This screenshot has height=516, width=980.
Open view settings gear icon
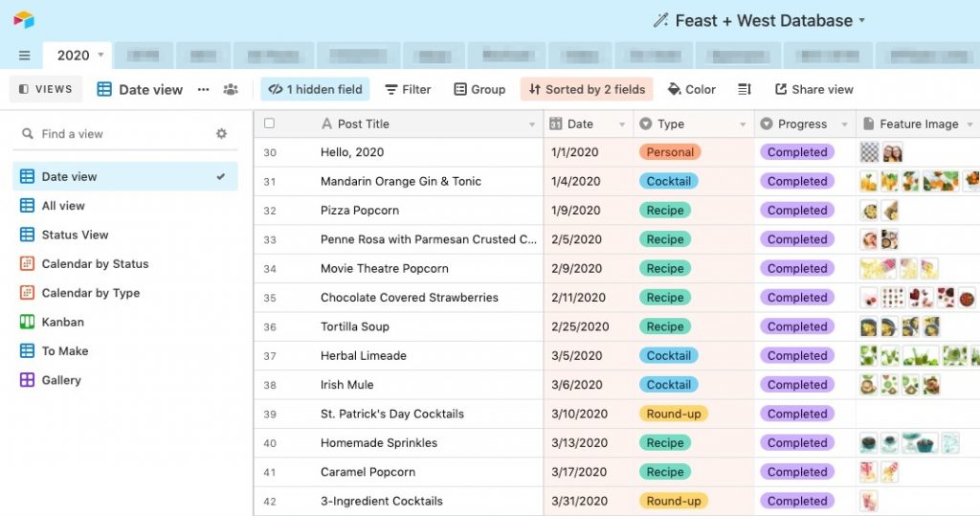coord(222,134)
